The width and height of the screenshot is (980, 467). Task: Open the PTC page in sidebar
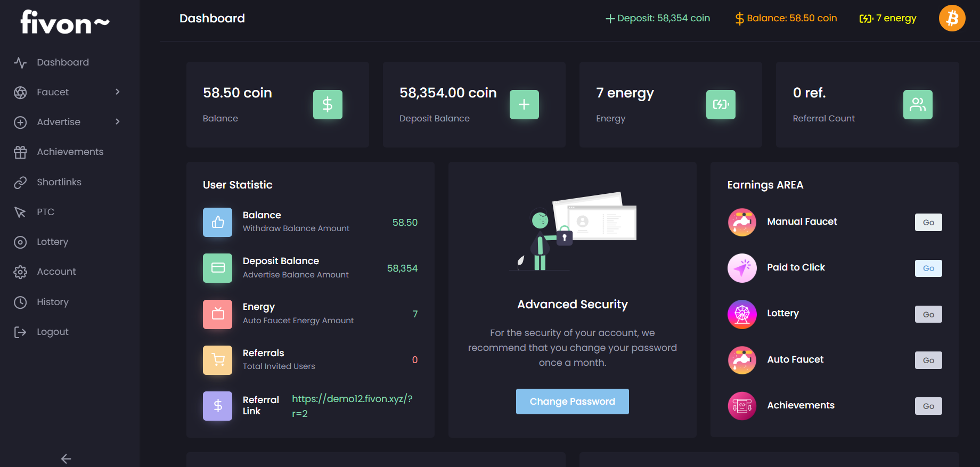[45, 212]
